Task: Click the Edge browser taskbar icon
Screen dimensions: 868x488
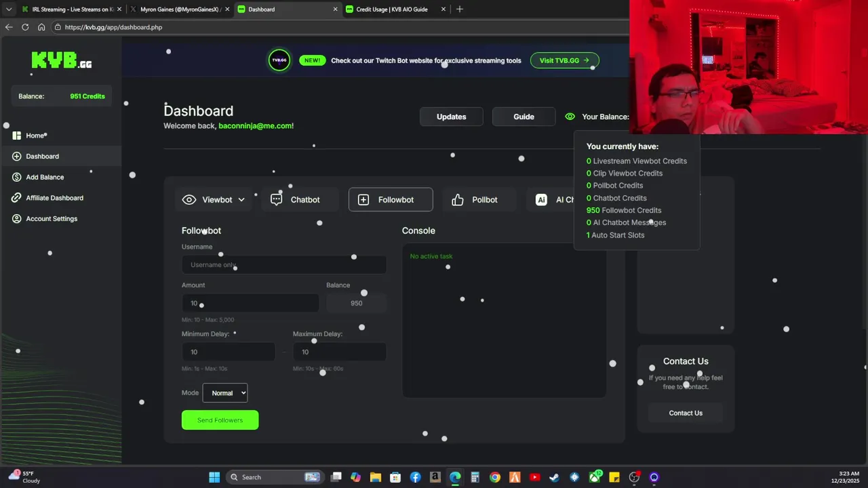Action: (x=455, y=477)
